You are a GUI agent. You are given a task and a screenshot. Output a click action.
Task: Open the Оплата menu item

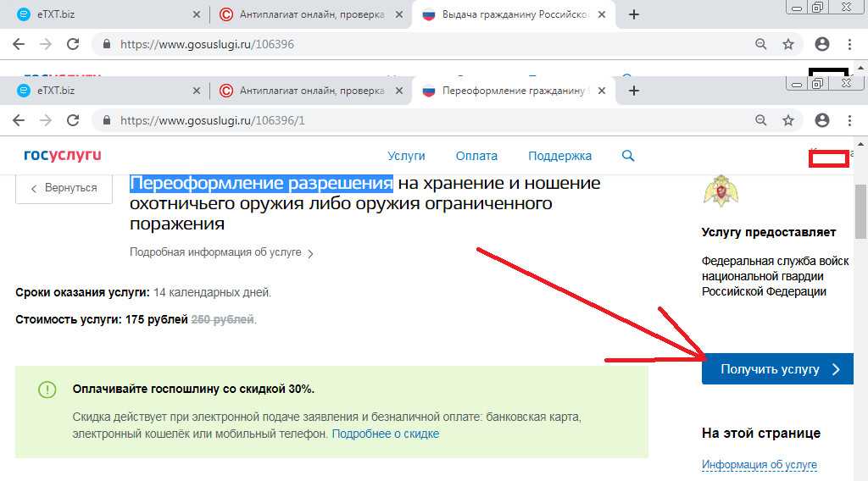click(x=476, y=156)
